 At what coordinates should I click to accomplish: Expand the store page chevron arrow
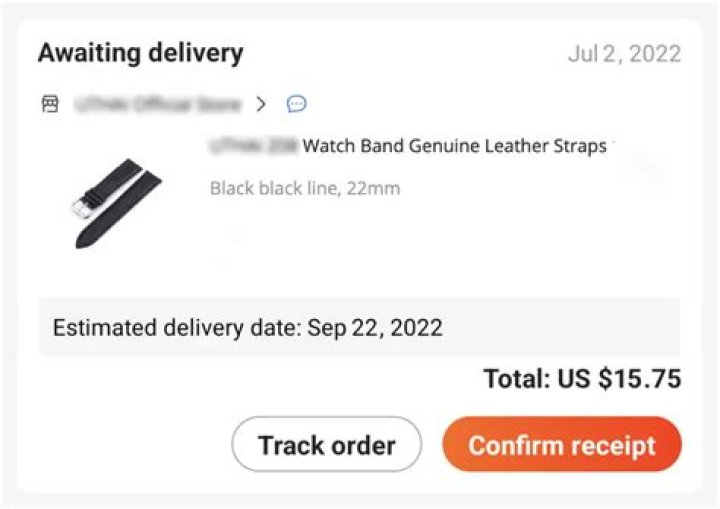(x=261, y=104)
